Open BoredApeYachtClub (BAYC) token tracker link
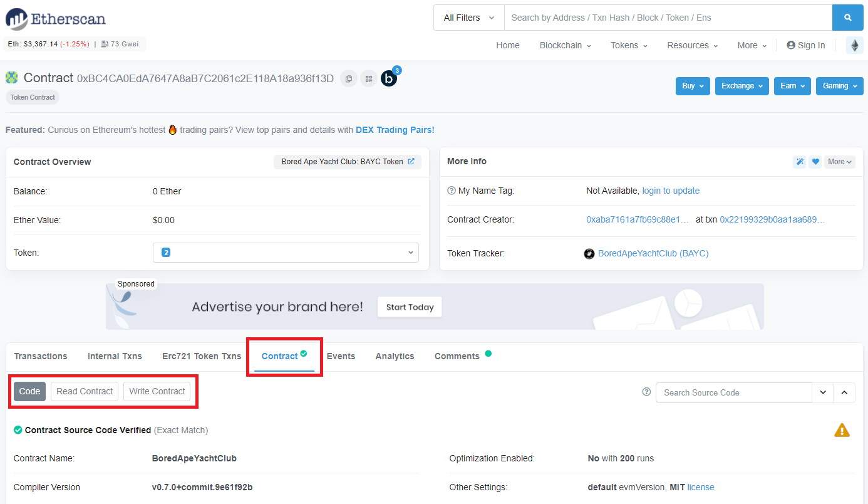The image size is (868, 504). tap(653, 253)
